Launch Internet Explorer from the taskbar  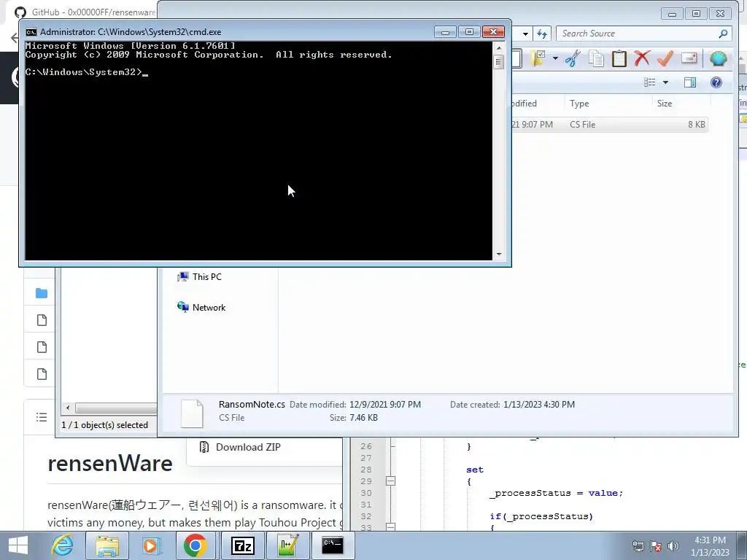pos(63,545)
